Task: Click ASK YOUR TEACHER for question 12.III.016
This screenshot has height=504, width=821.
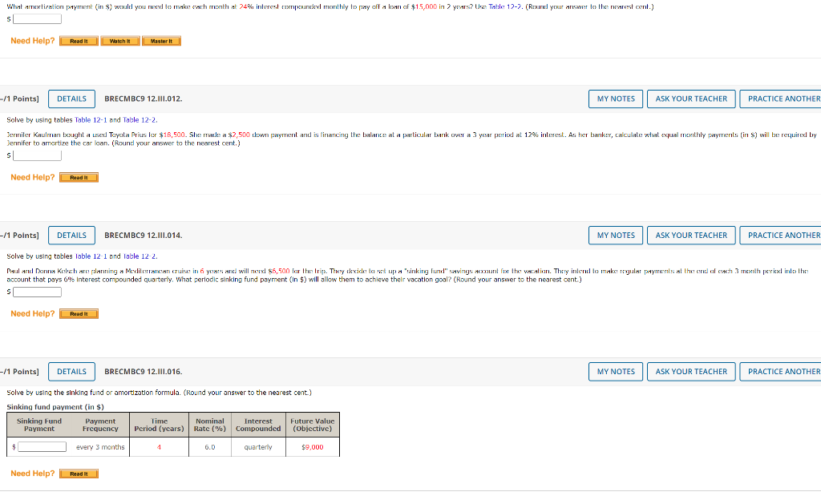Action: click(691, 372)
